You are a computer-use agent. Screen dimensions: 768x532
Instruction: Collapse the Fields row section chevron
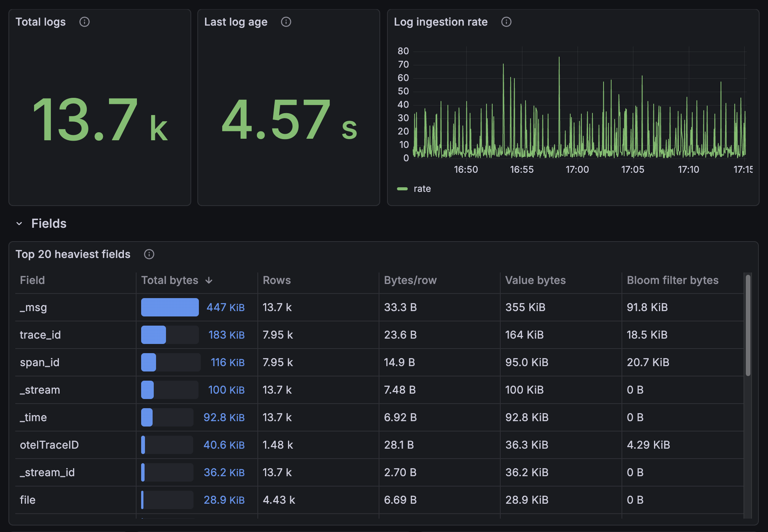19,224
